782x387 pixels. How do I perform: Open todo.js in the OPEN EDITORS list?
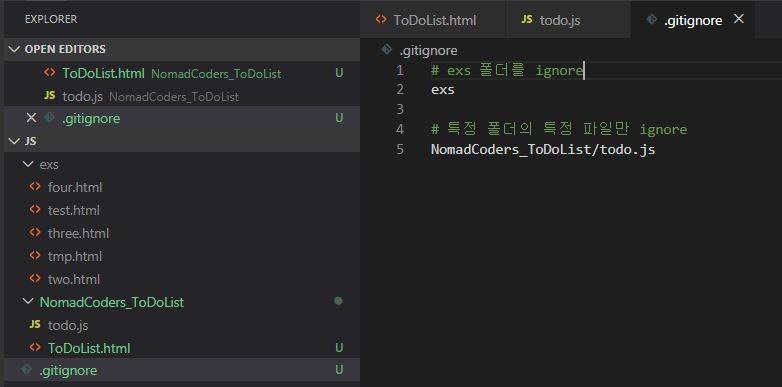[x=182, y=96]
